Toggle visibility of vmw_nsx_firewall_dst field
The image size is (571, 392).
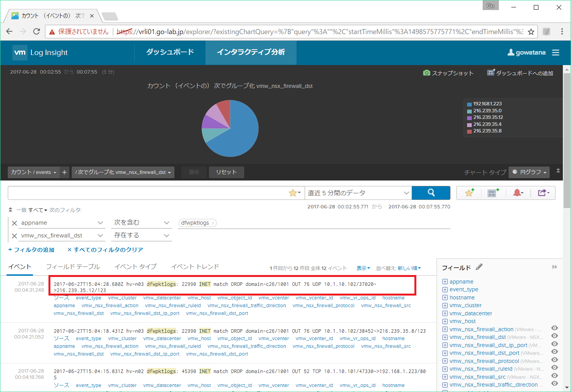pyautogui.click(x=555, y=336)
